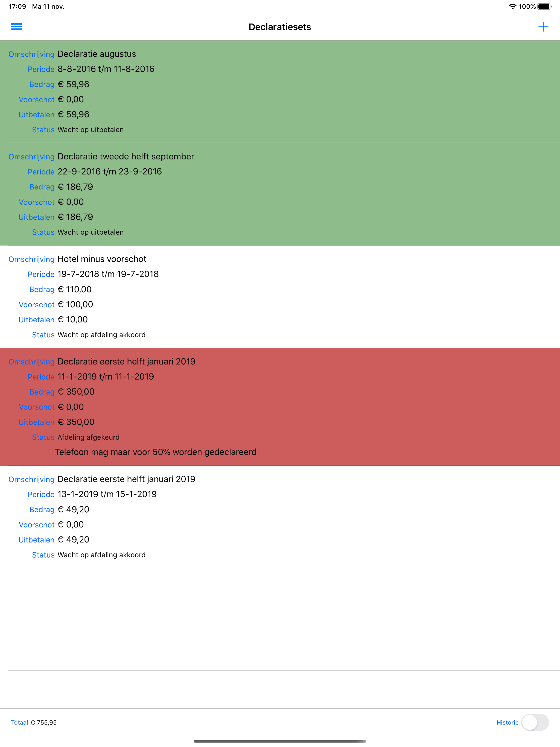Click the Omschrijving label of the first entry

(31, 54)
